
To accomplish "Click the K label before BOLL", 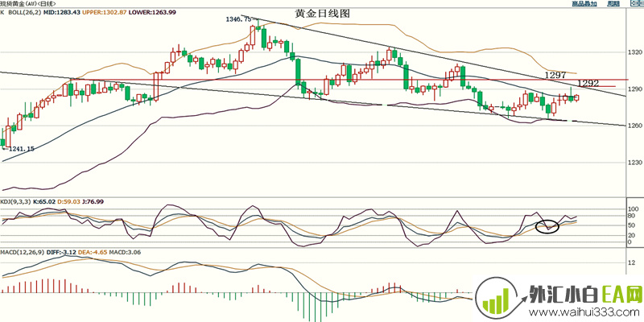I will [x=3, y=13].
